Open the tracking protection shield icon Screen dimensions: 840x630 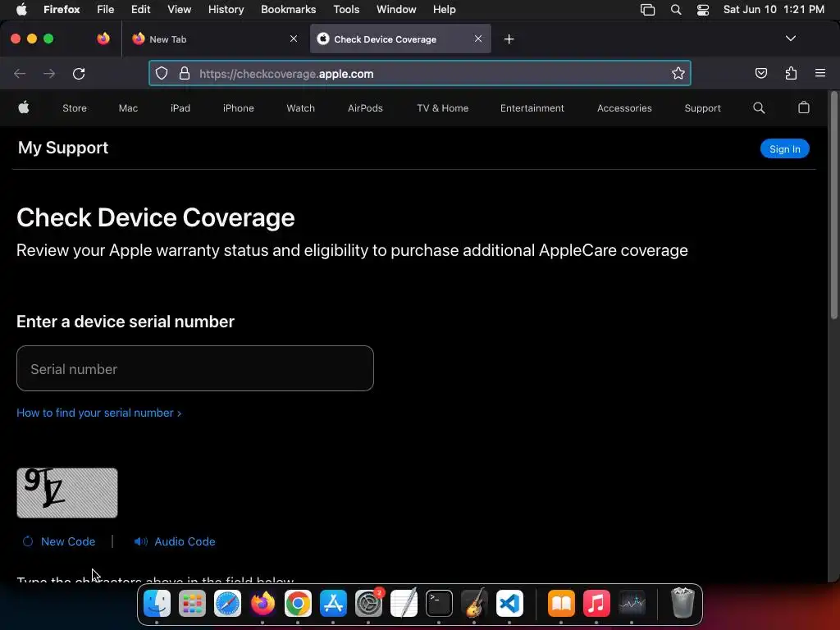(162, 73)
